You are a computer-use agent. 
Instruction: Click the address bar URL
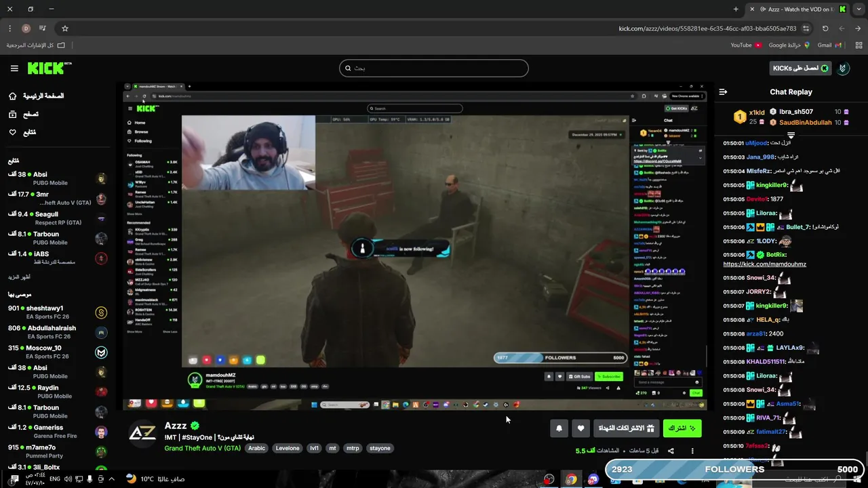(707, 28)
